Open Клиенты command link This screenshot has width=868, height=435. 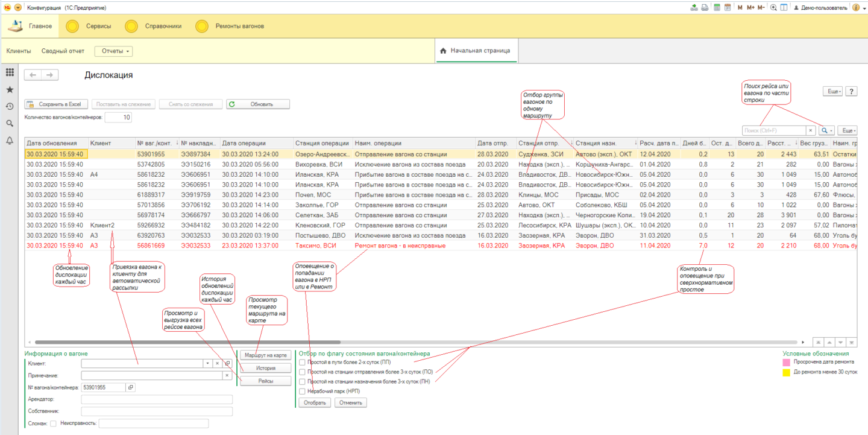pos(19,51)
